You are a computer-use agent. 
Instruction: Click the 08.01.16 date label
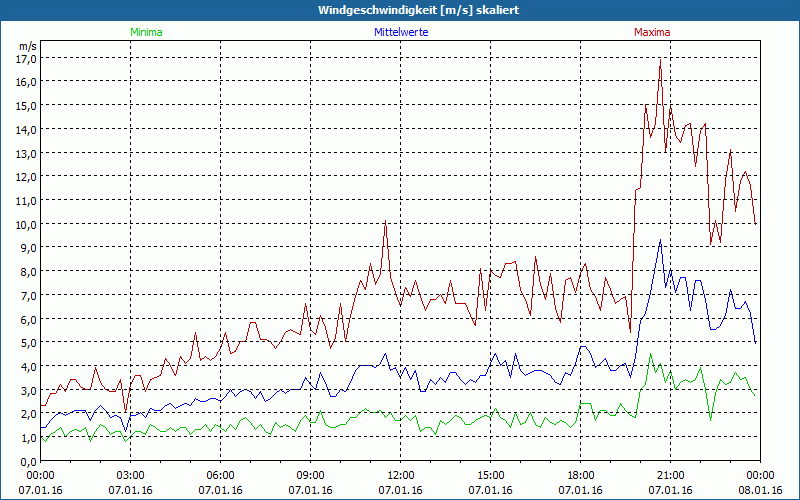[760, 489]
